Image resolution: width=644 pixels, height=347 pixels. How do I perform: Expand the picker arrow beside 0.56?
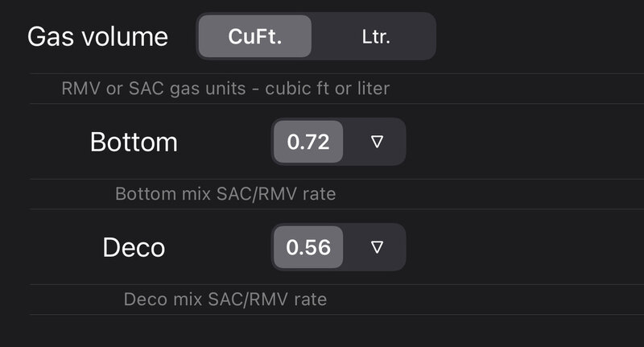(376, 247)
